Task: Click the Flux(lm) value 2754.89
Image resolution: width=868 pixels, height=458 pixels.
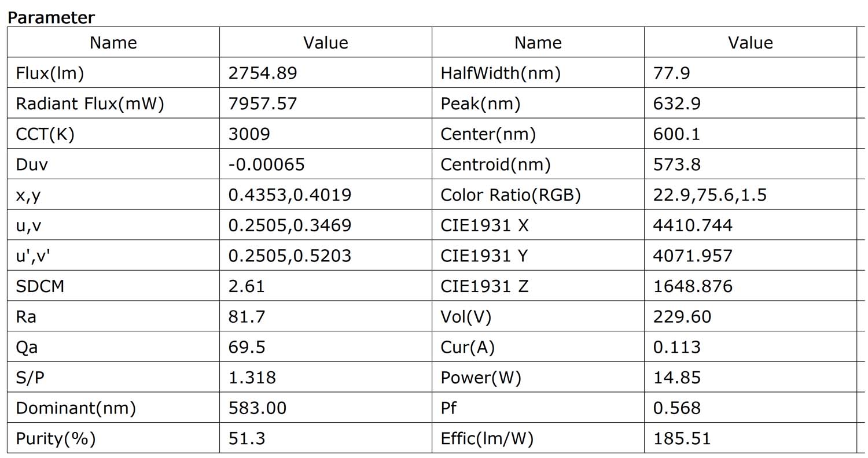Action: click(x=263, y=73)
